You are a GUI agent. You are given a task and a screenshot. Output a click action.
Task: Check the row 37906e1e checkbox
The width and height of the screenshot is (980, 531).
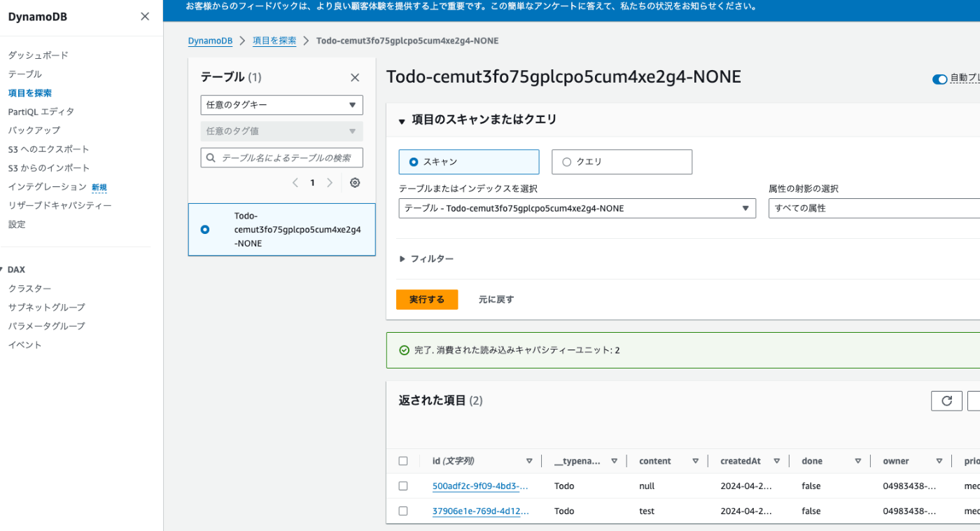pos(402,511)
